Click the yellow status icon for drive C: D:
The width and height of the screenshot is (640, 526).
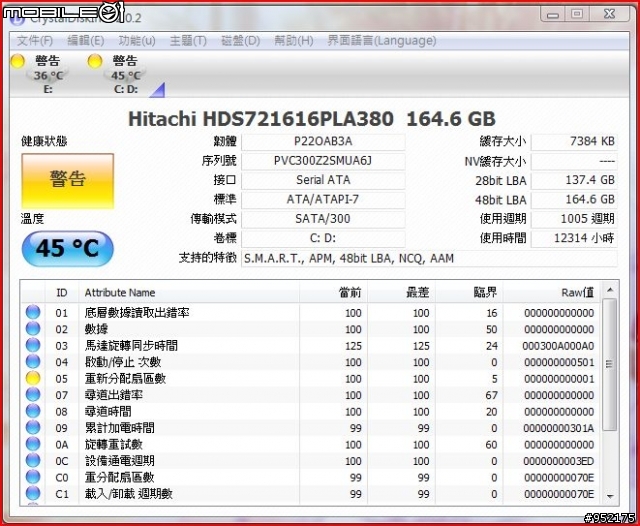(94, 61)
